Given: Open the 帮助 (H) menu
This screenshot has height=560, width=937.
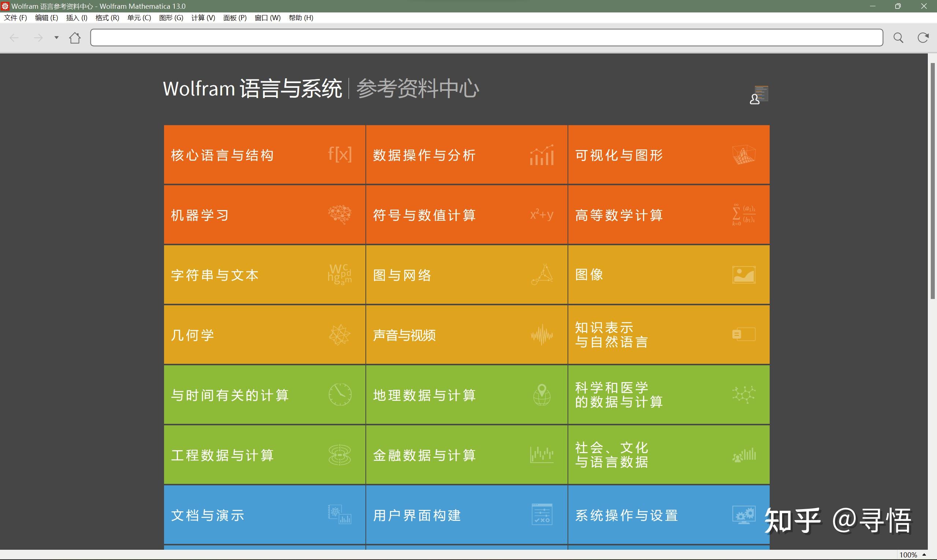Looking at the screenshot, I should (301, 18).
